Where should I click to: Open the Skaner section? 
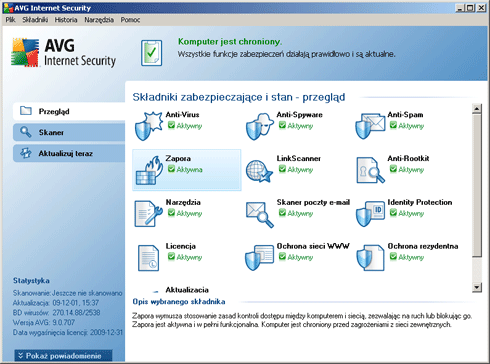(69, 132)
